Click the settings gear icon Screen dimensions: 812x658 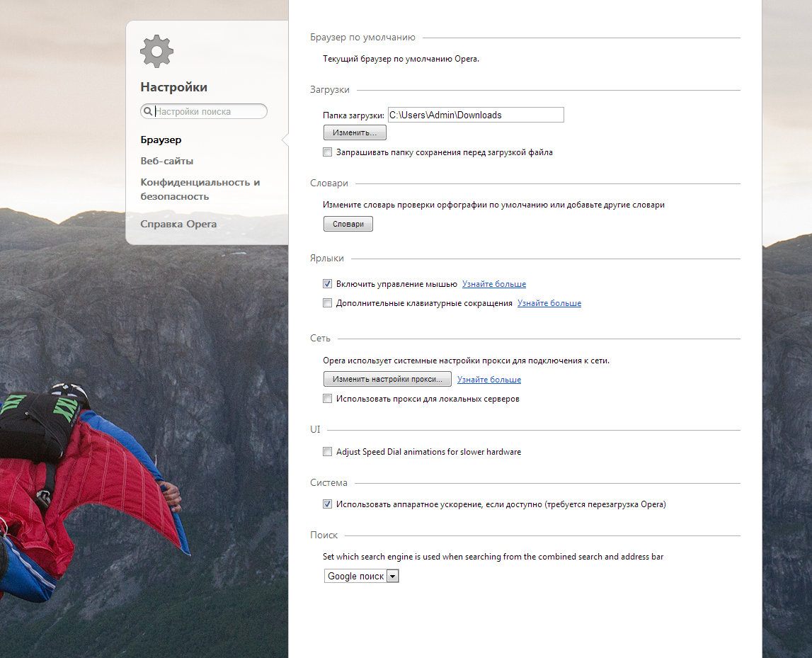[x=156, y=51]
